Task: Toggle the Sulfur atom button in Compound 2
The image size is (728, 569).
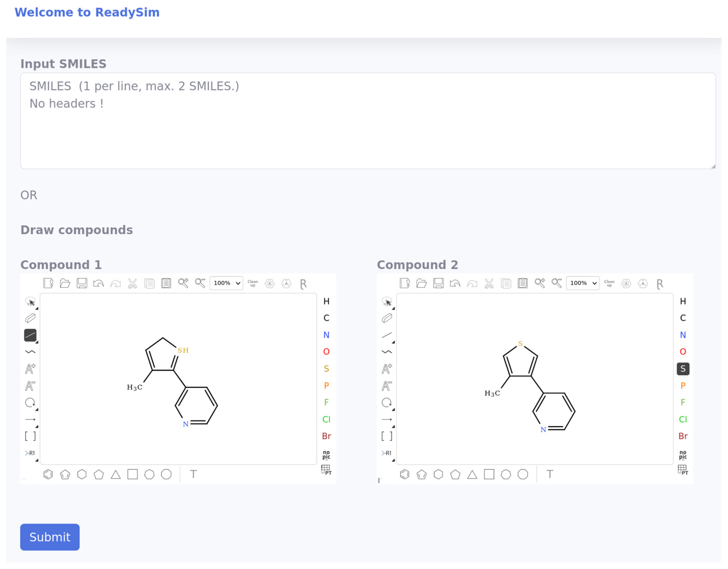Action: (x=683, y=369)
